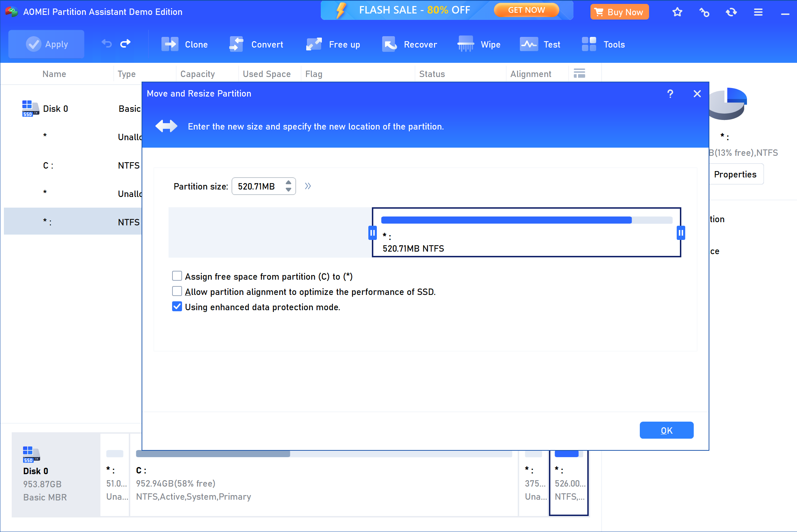This screenshot has height=532, width=797.
Task: Open the Clone tool
Action: tap(185, 44)
